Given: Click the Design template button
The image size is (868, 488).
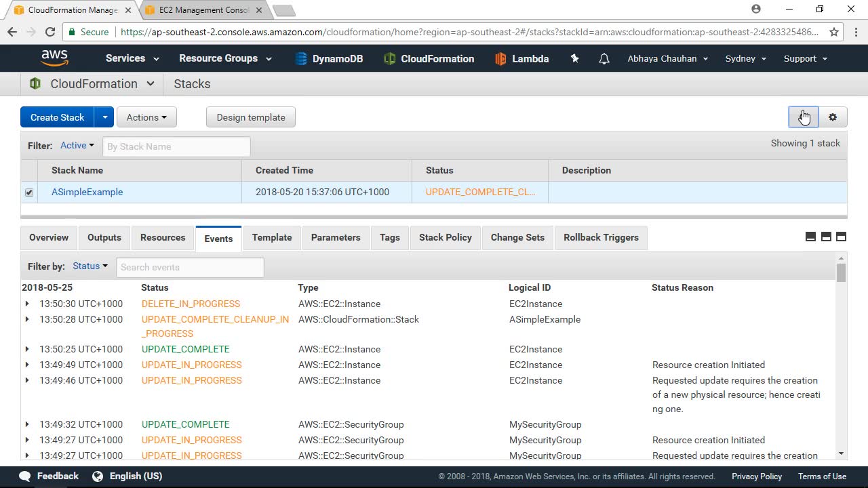Looking at the screenshot, I should pos(251,117).
